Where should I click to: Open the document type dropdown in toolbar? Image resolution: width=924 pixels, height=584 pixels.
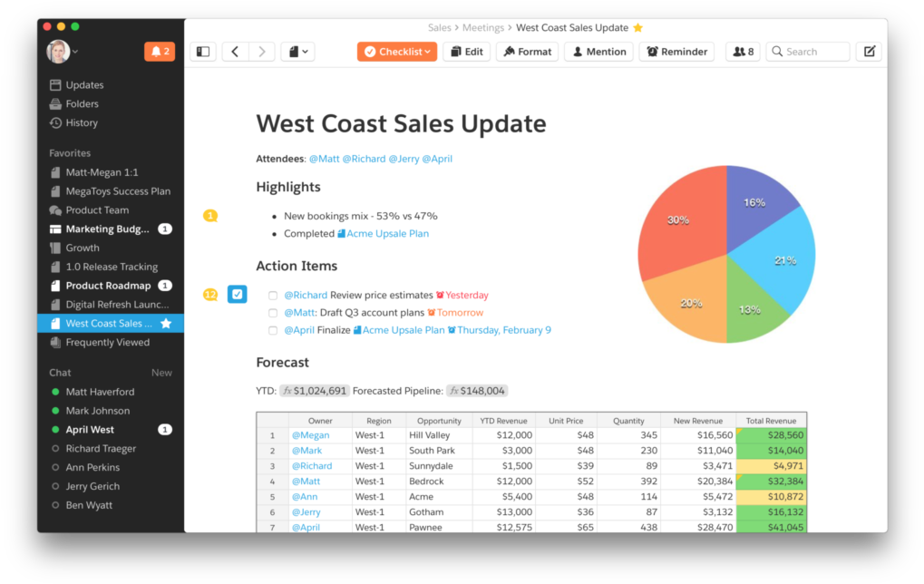pyautogui.click(x=297, y=52)
